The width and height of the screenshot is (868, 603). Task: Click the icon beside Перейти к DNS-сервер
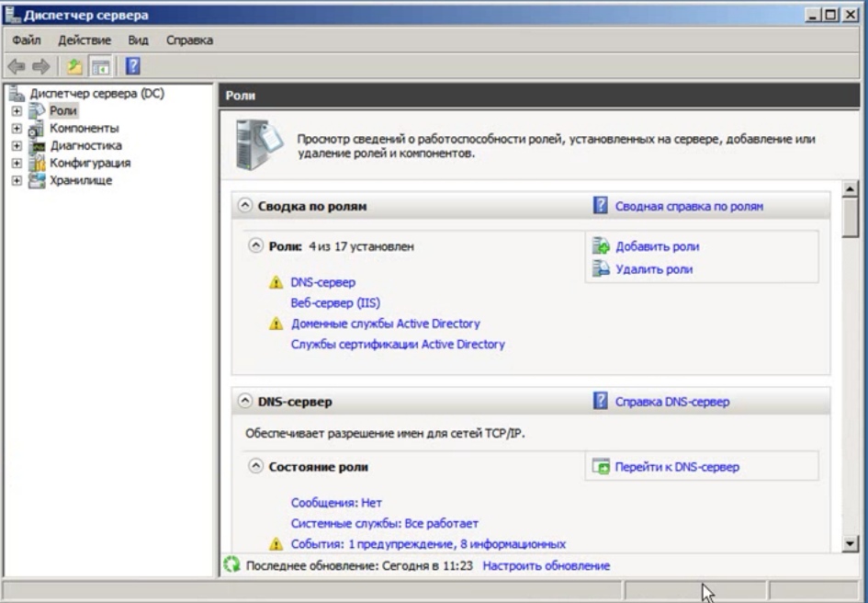(601, 467)
